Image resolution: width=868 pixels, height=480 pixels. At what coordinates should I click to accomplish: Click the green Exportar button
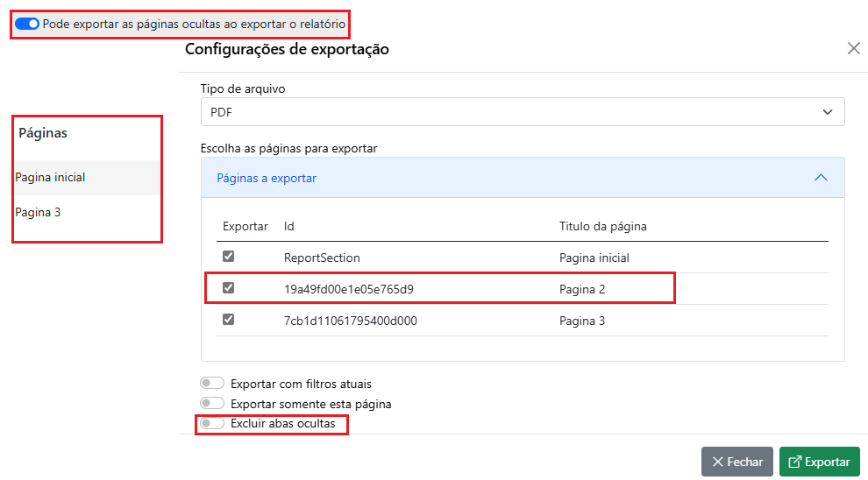pyautogui.click(x=819, y=462)
